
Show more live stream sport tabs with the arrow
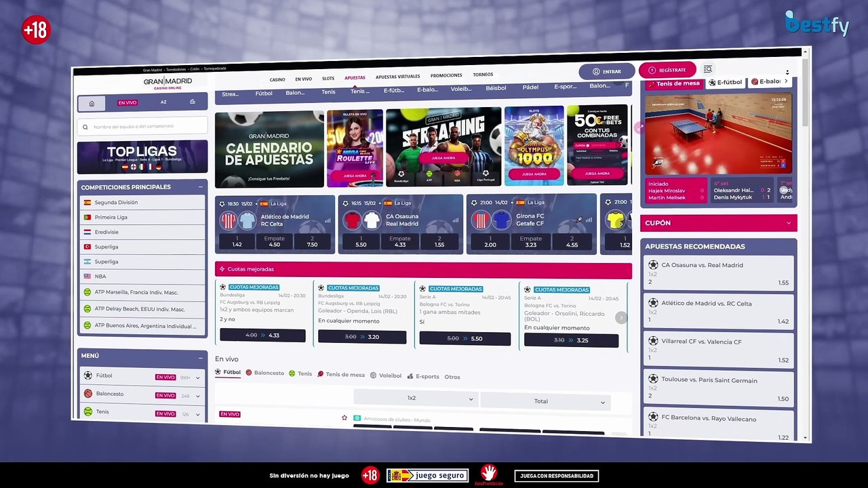click(786, 81)
